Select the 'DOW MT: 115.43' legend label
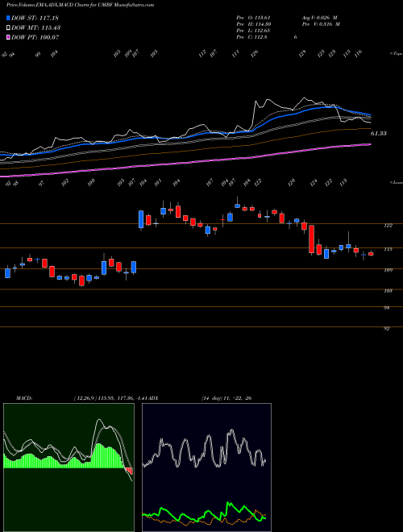The height and width of the screenshot is (532, 403). 36,27
